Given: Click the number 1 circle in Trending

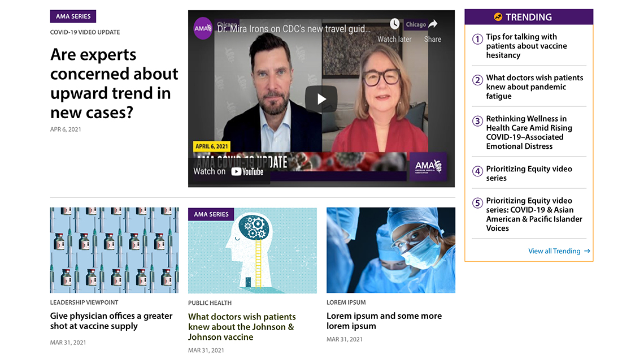Looking at the screenshot, I should 477,39.
